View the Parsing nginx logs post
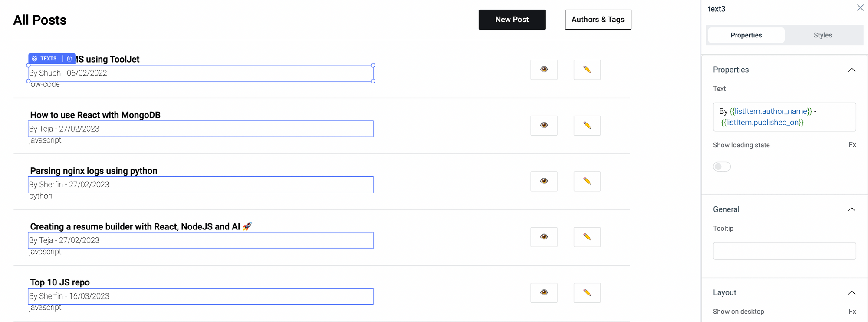 tap(544, 181)
